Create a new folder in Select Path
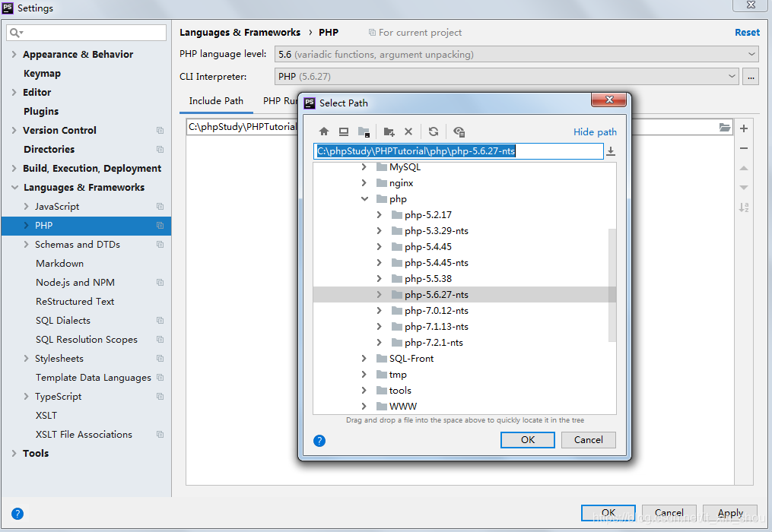Viewport: 772px width, 532px height. point(389,131)
